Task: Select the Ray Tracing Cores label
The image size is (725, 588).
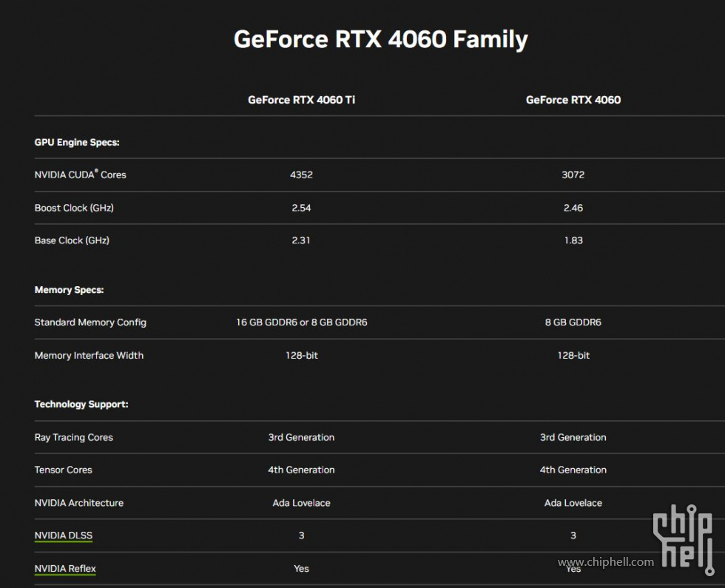Action: pyautogui.click(x=73, y=437)
